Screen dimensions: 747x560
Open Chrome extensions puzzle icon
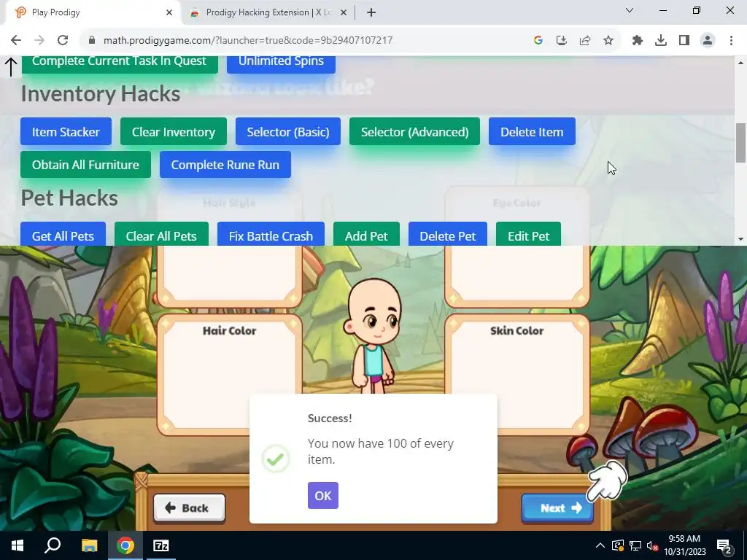(638, 41)
